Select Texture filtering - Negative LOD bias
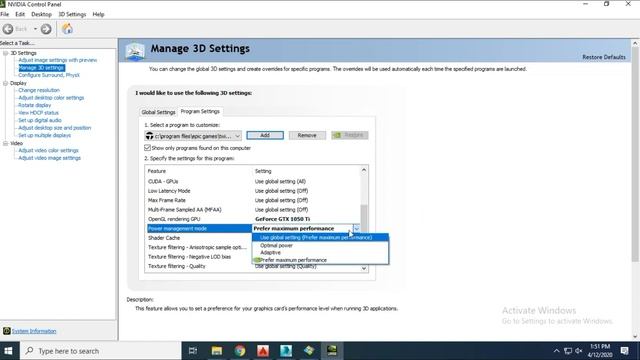Viewport: 640px width, 360px height. pos(199,257)
